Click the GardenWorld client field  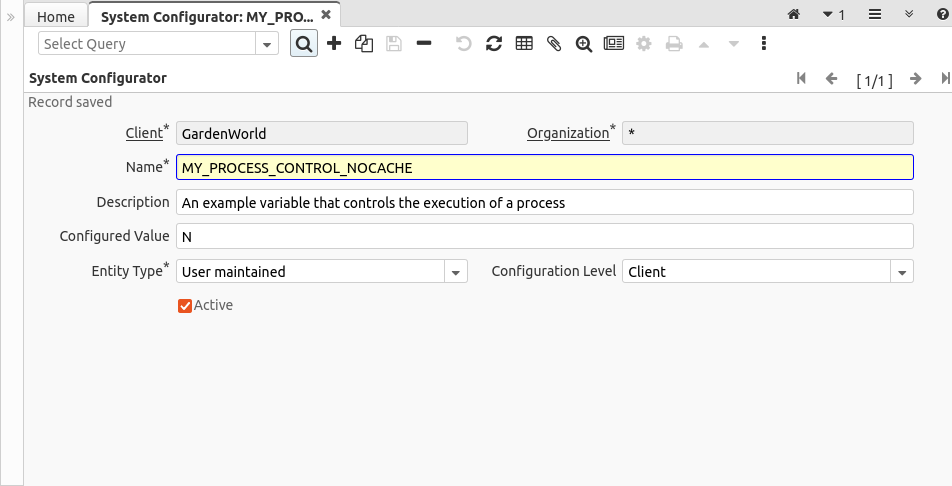coord(322,133)
